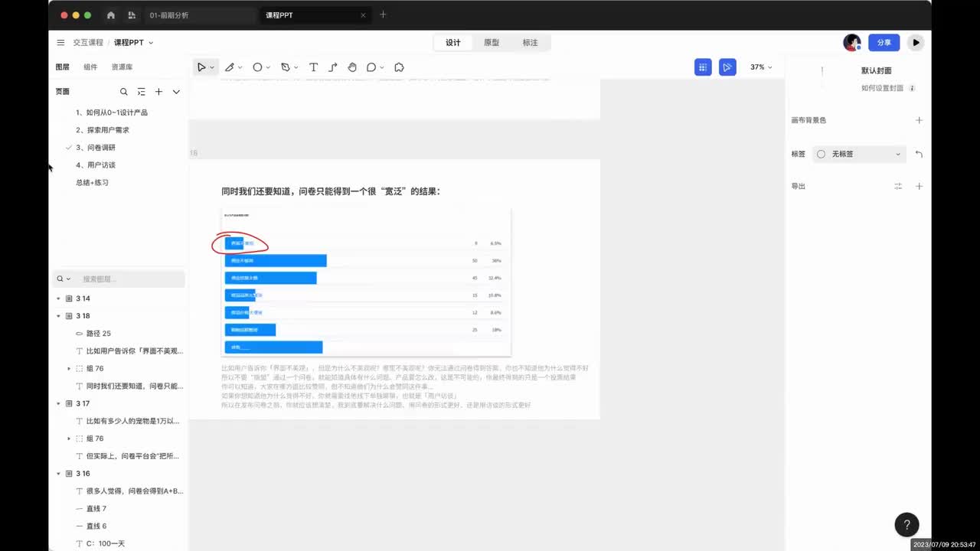Screen dimensions: 980x551
Task: Add an export setting with plus
Action: [x=920, y=186]
